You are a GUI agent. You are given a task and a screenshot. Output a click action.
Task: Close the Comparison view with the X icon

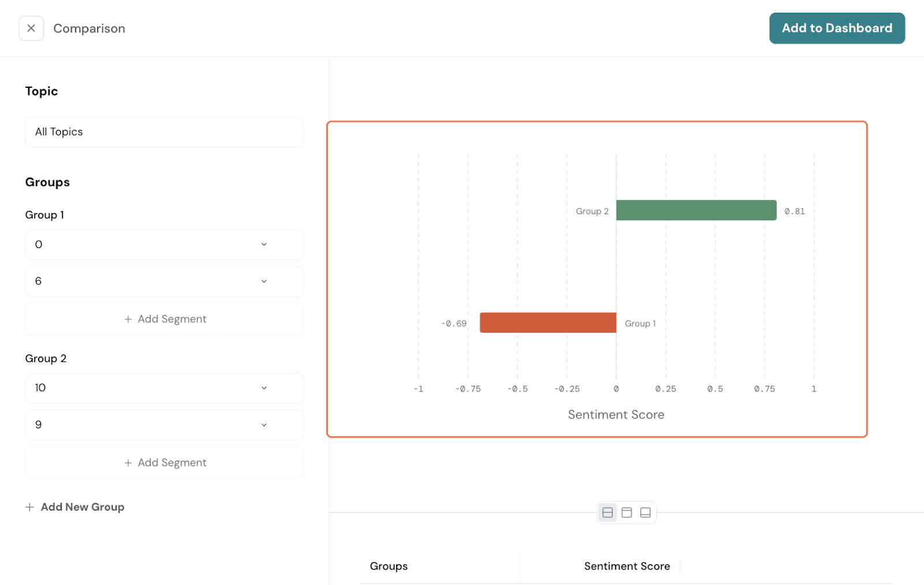pyautogui.click(x=31, y=28)
